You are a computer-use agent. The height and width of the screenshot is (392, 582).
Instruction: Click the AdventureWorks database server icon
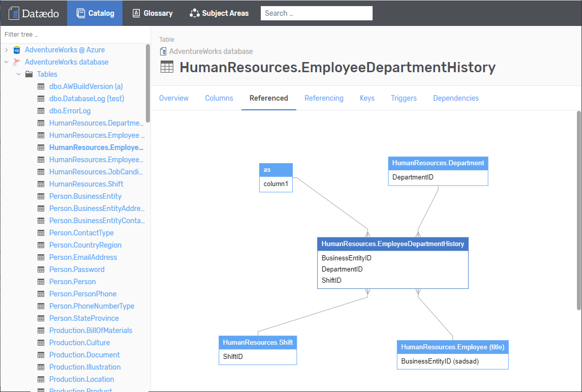tap(17, 62)
